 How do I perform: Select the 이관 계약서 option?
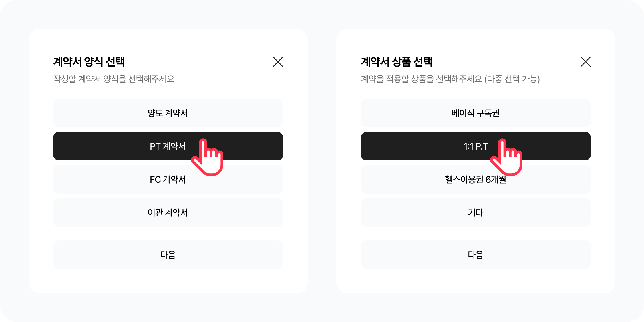point(168,212)
